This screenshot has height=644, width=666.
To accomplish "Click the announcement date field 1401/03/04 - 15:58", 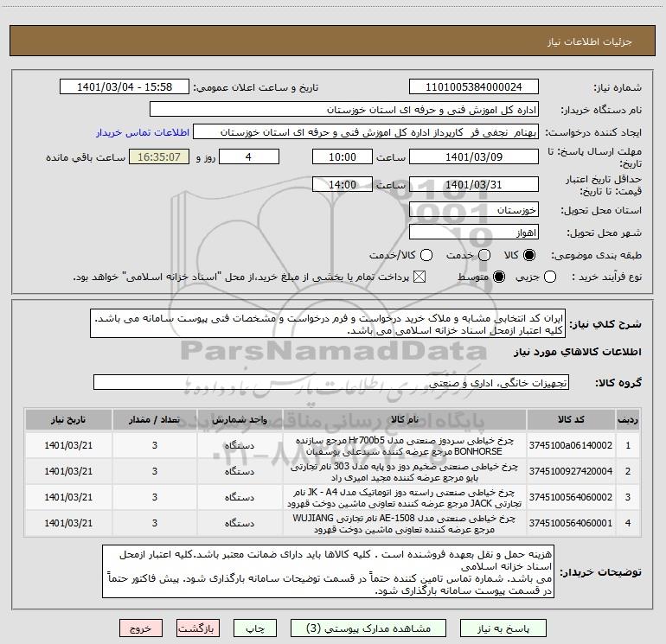I will [125, 87].
